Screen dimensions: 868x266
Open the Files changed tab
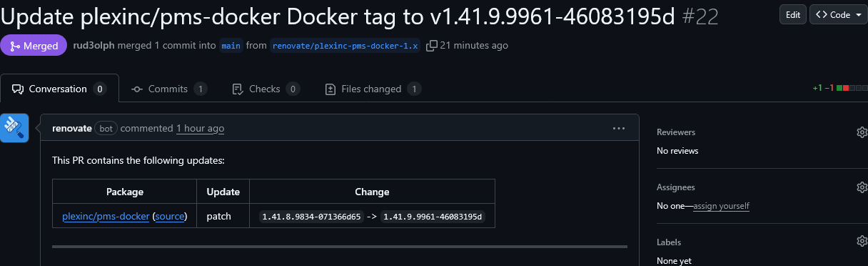coord(373,89)
